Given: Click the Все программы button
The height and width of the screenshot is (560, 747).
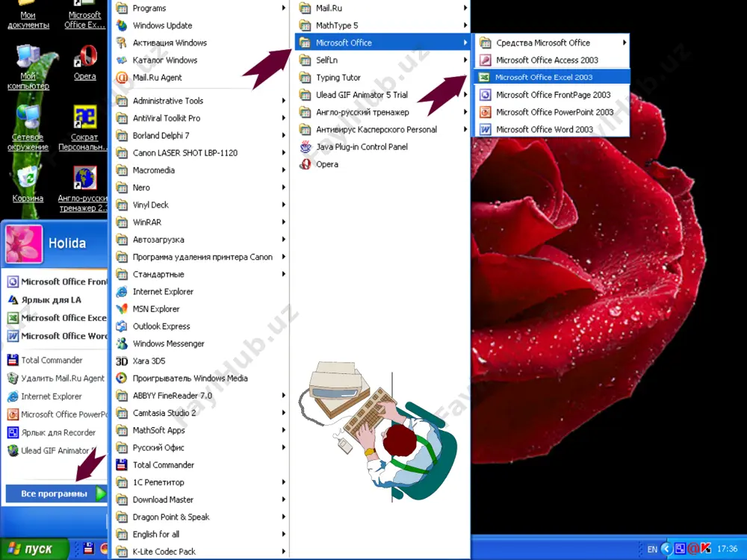Looking at the screenshot, I should click(x=56, y=494).
